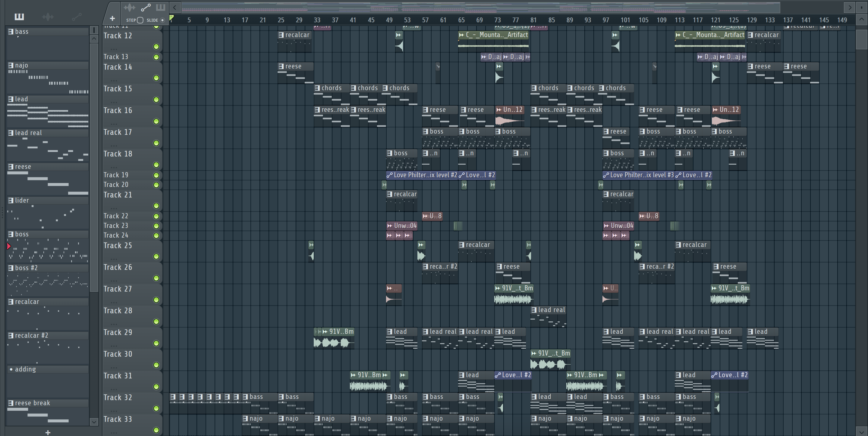
Task: Click the song overview minimap bar
Action: coord(481,7)
